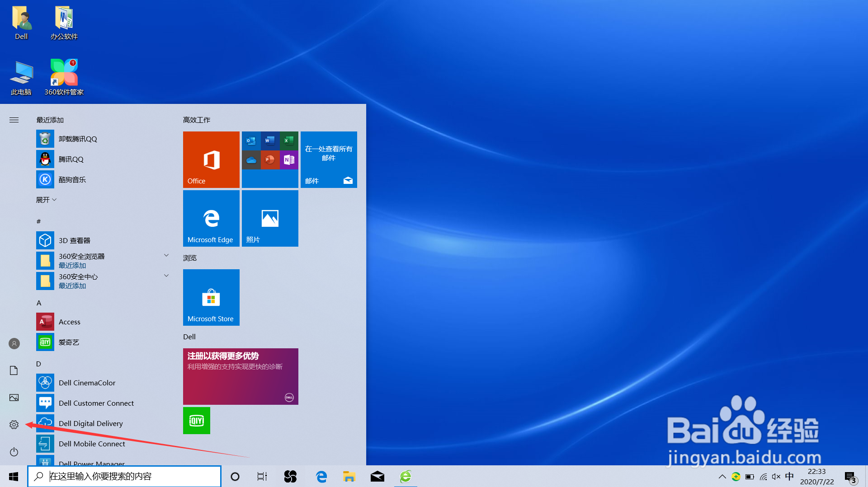Viewport: 868px width, 487px height.
Task: Select the 360软件管家 desktop icon
Action: [x=64, y=77]
